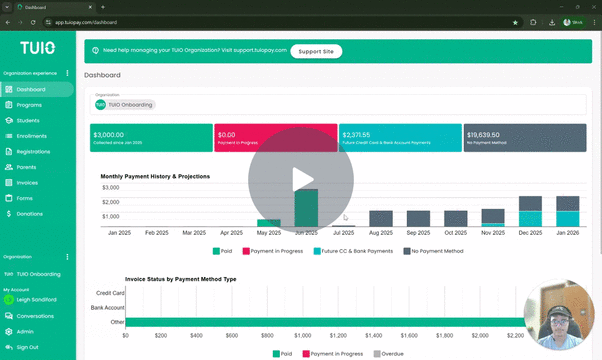Screen dimensions: 602x360
Task: Click the $0.00 Payment in Progress card
Action: pyautogui.click(x=276, y=138)
